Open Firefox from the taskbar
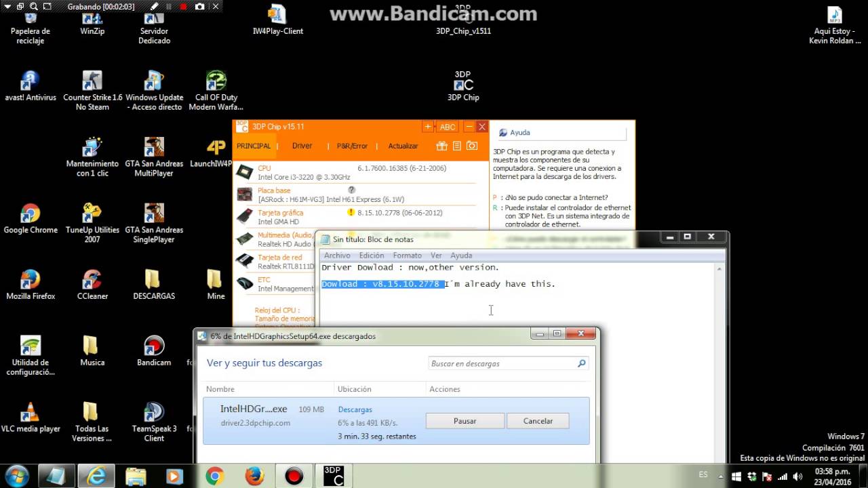868x488 pixels. [254, 476]
